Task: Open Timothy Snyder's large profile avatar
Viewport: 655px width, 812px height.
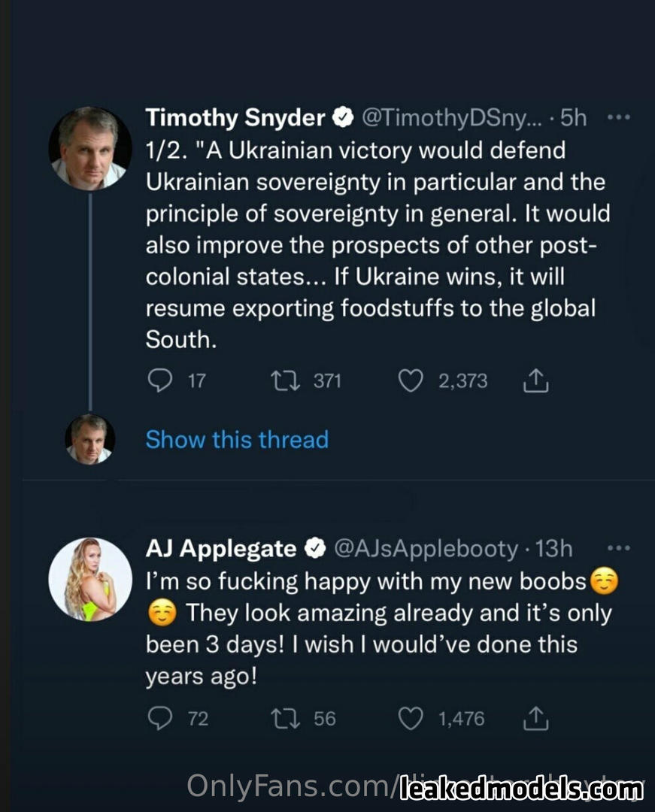Action: 89,148
